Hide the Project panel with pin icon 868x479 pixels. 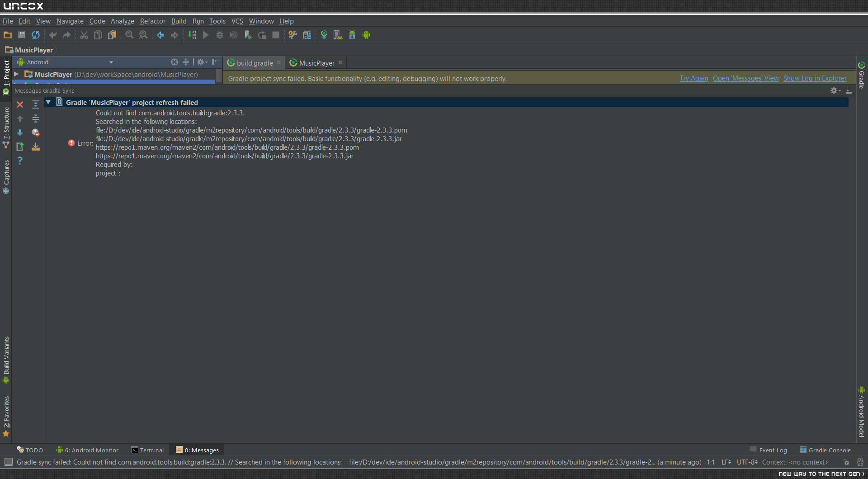coord(216,62)
